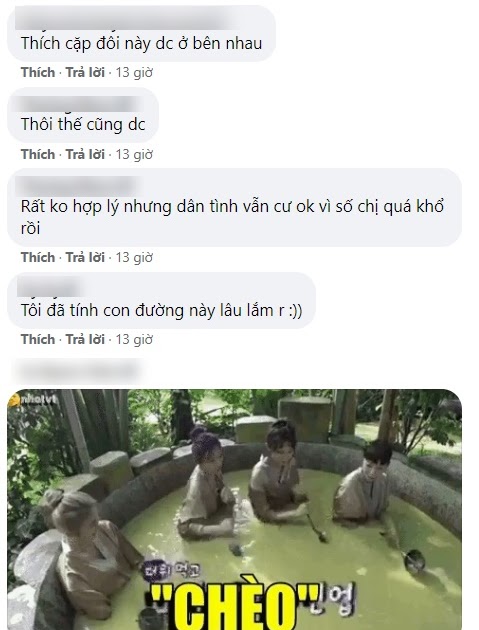This screenshot has width=479, height=630.
Task: Open timestamp of 'Thích cặp đôi này' comment
Action: point(134,73)
